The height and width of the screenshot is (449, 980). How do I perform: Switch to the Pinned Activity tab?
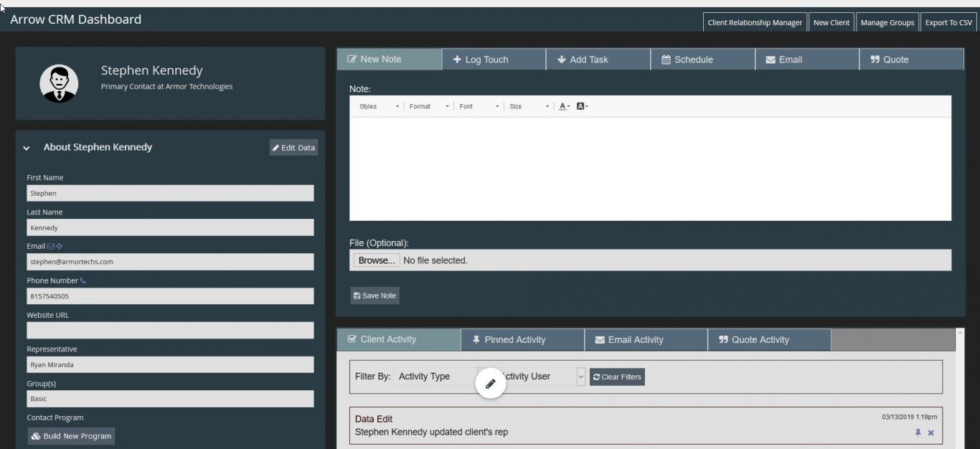[x=522, y=339]
